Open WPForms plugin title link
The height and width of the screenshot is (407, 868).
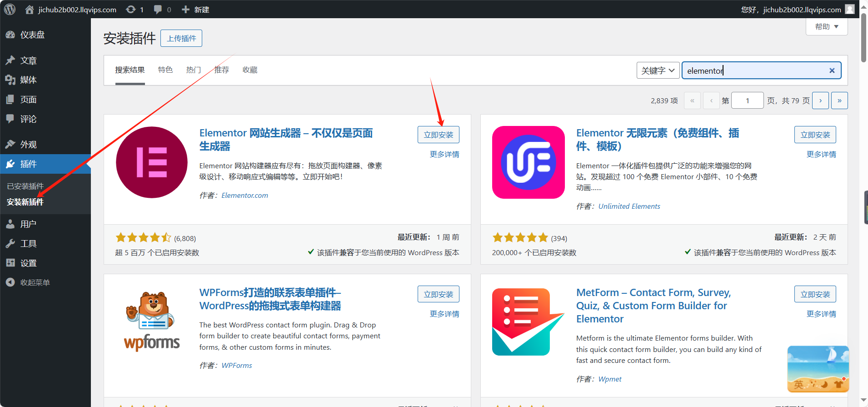click(x=270, y=299)
